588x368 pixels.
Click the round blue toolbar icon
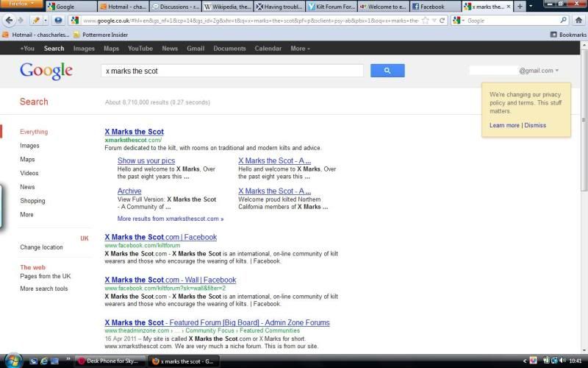point(58,21)
